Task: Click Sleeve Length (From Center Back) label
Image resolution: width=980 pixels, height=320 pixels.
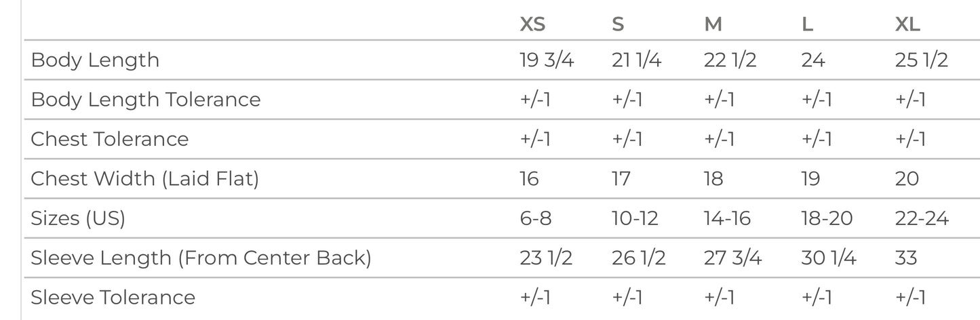Action: click(x=201, y=258)
